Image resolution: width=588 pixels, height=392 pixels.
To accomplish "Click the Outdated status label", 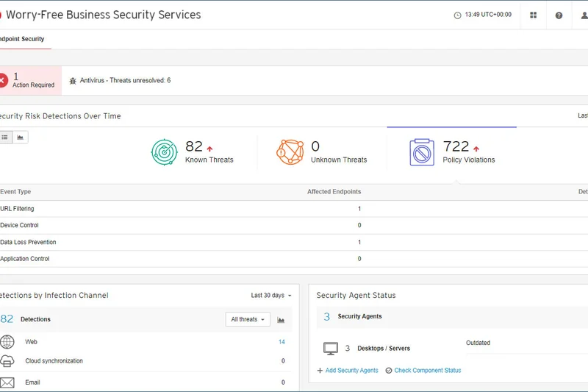I will (478, 343).
